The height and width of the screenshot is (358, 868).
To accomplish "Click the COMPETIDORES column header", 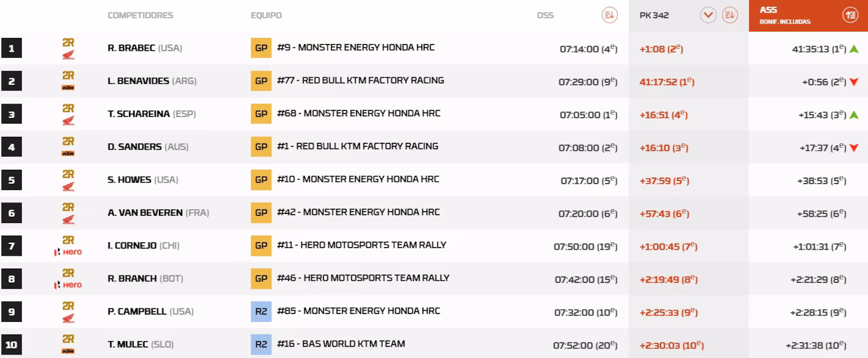I will [x=140, y=16].
